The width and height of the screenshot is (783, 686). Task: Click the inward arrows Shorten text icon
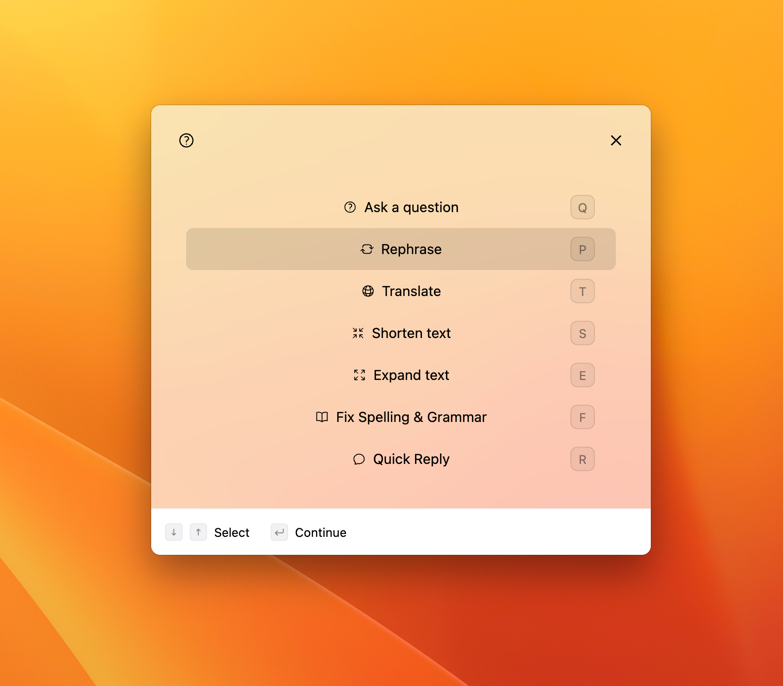pos(358,333)
